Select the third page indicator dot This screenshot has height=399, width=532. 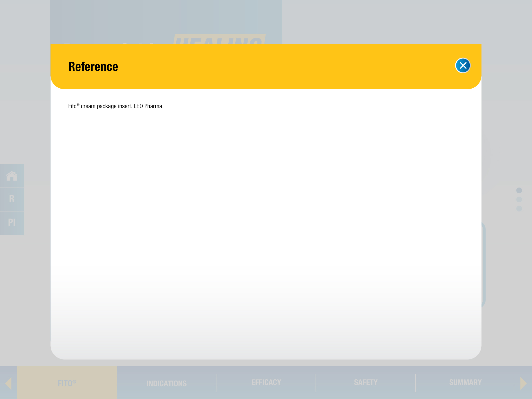click(519, 209)
